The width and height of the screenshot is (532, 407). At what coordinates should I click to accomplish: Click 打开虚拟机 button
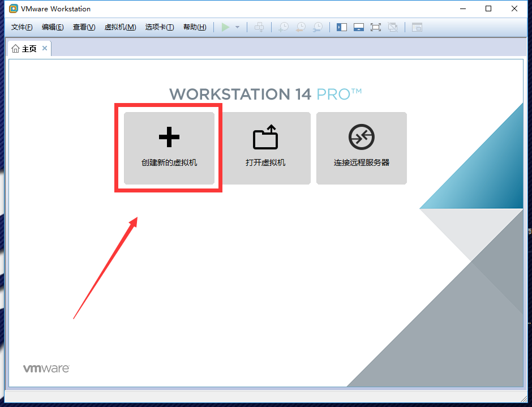(x=265, y=148)
